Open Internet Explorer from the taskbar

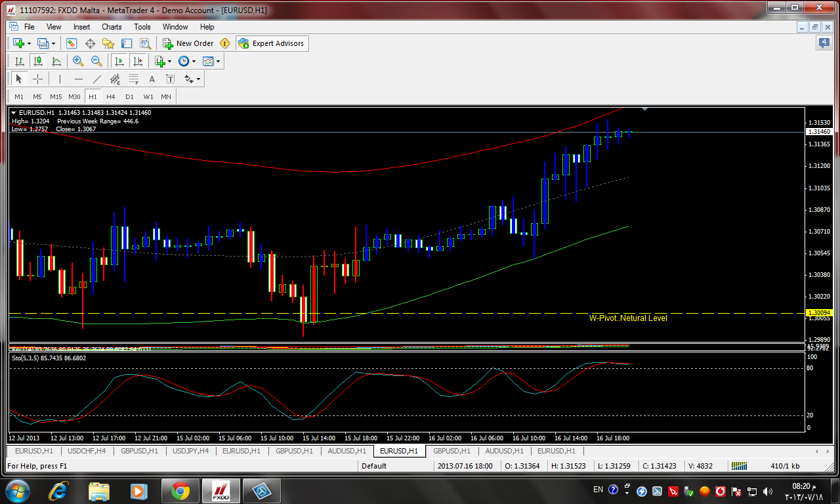(x=58, y=490)
